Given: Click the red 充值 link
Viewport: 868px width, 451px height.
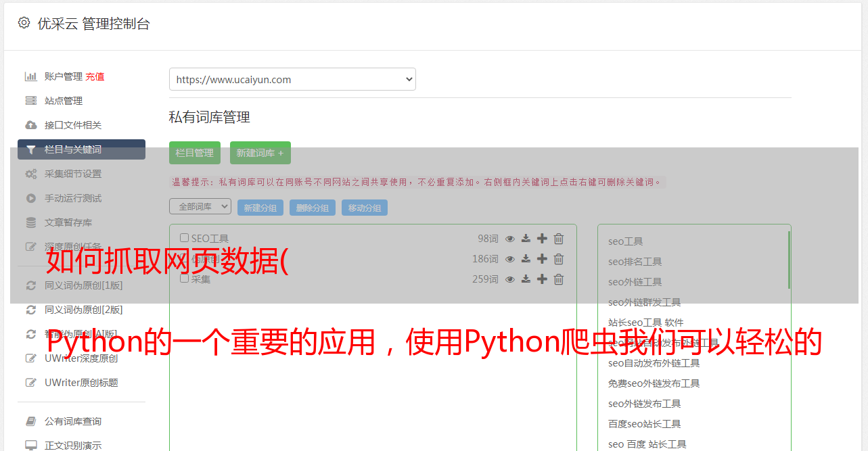Looking at the screenshot, I should pyautogui.click(x=95, y=76).
